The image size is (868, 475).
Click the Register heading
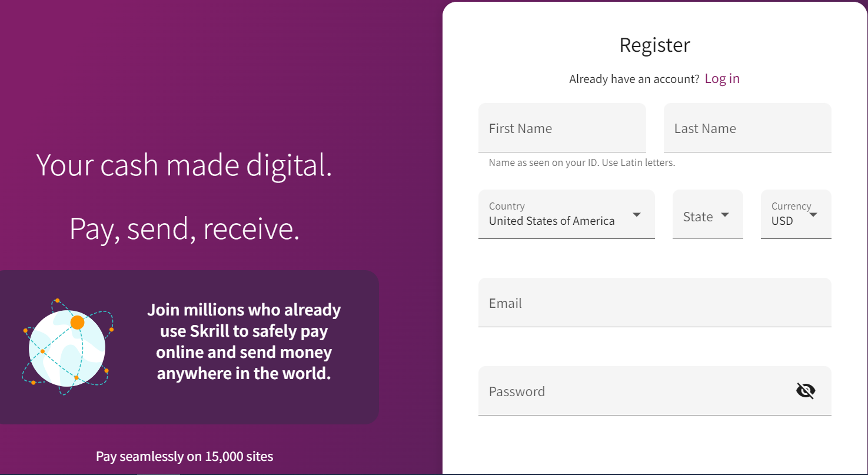pyautogui.click(x=654, y=45)
